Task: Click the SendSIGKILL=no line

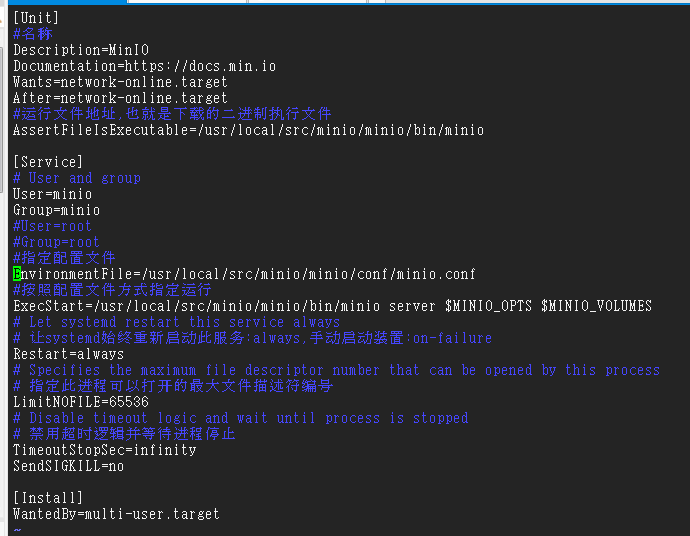Action: (x=69, y=466)
